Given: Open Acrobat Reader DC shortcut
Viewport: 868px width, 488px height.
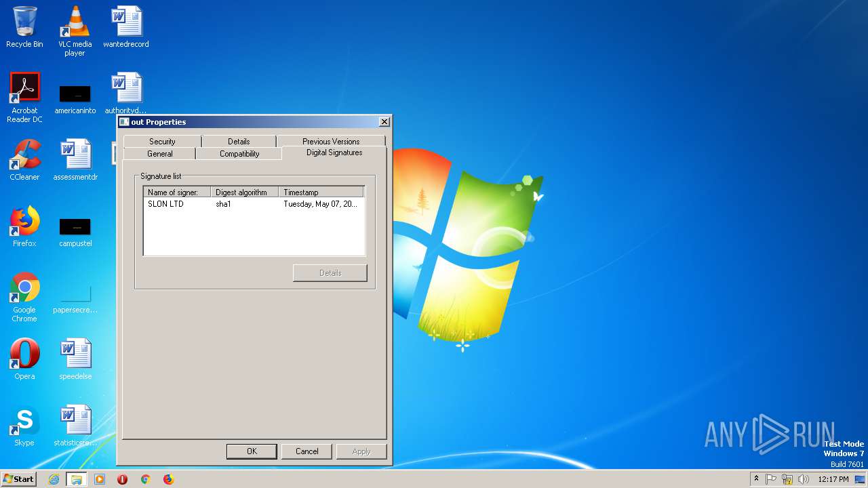Looking at the screenshot, I should click(24, 97).
